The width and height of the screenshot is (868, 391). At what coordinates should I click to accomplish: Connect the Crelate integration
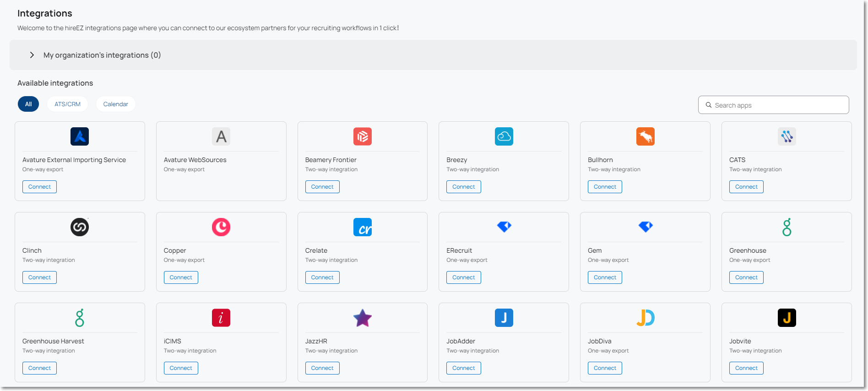[322, 277]
